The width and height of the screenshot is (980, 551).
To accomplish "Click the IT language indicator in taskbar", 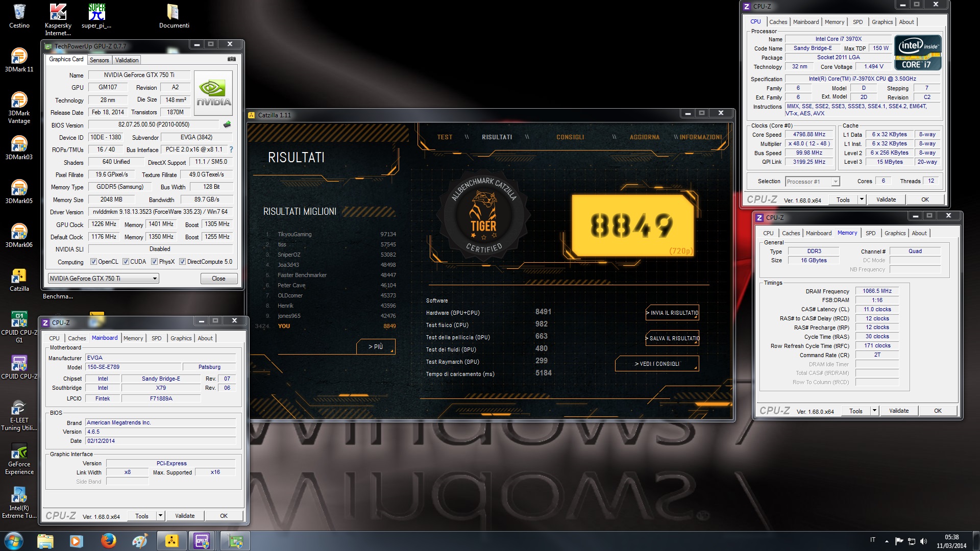I will (x=872, y=540).
